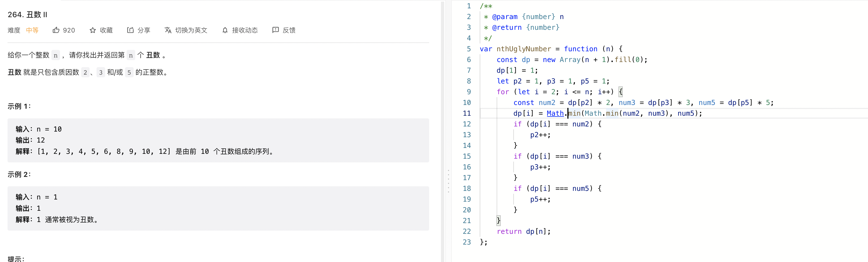Click '输入: n = 1' in example 2
The image size is (868, 262).
click(36, 197)
